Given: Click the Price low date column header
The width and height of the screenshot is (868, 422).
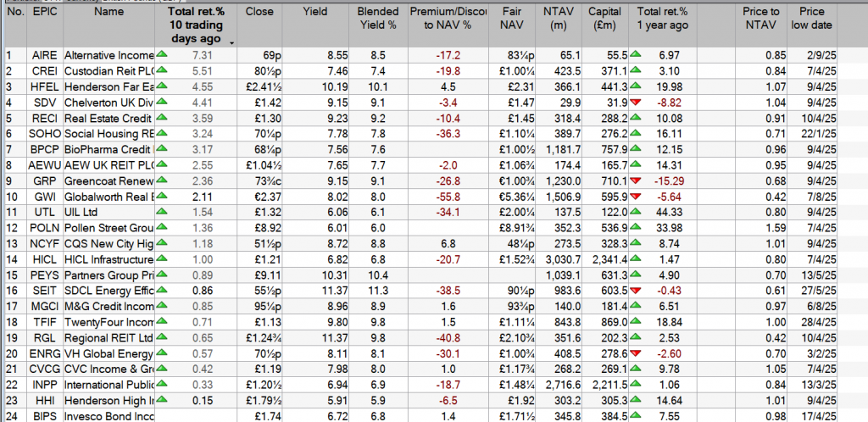Looking at the screenshot, I should tap(812, 25).
